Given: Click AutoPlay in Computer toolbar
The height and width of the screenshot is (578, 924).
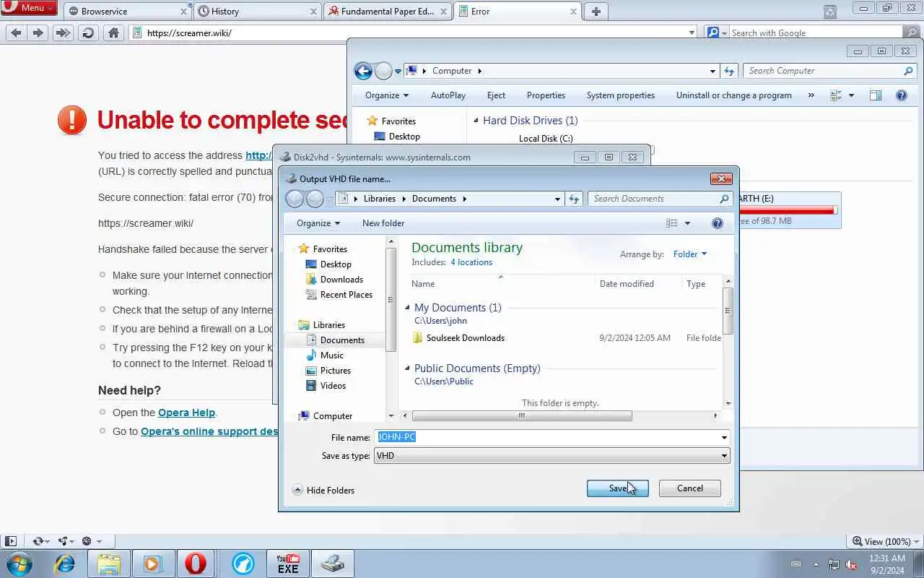Looking at the screenshot, I should pos(448,95).
